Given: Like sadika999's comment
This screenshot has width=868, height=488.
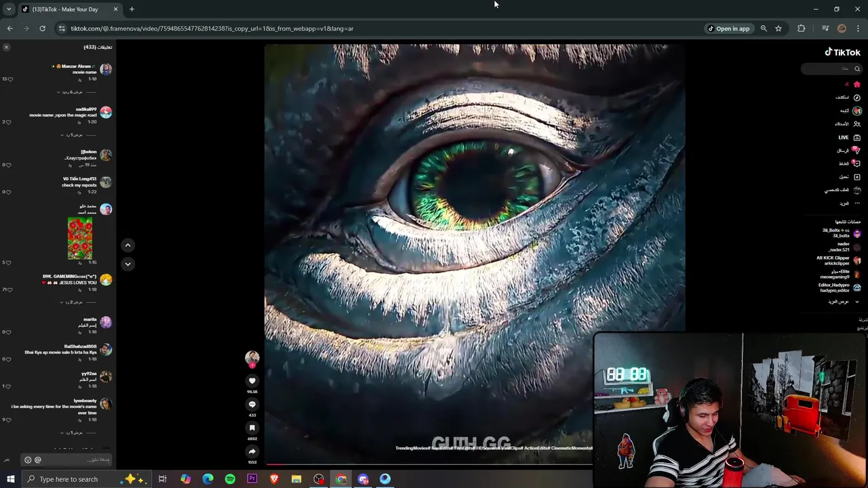Looking at the screenshot, I should (x=9, y=122).
